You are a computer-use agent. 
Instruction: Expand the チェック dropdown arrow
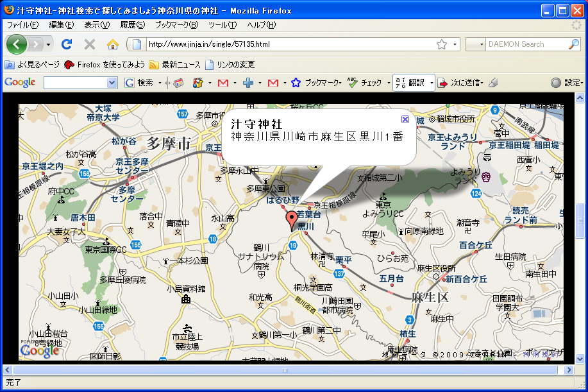(389, 83)
